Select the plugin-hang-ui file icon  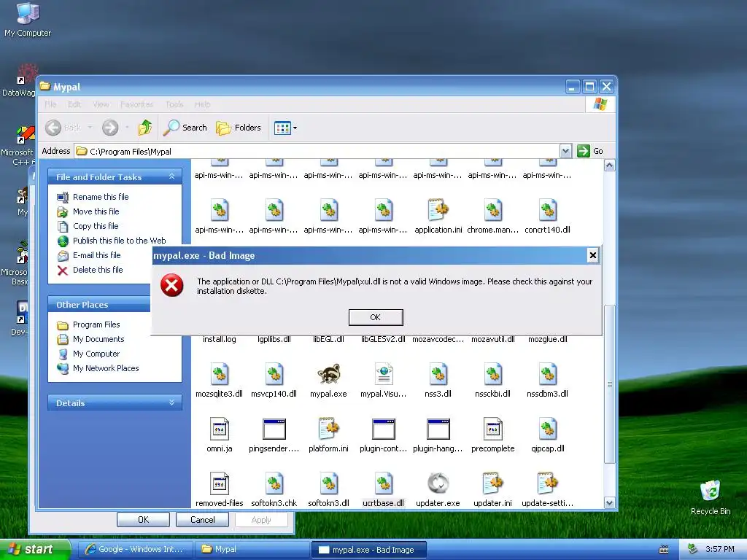tap(438, 429)
